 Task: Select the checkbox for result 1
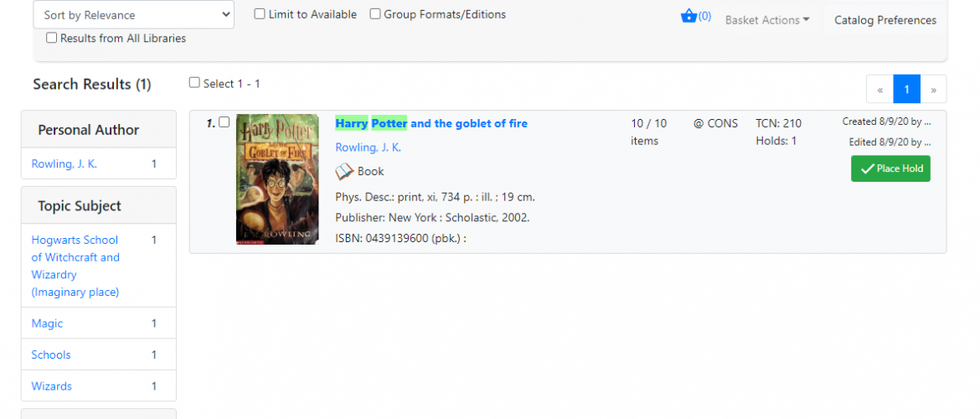point(224,122)
